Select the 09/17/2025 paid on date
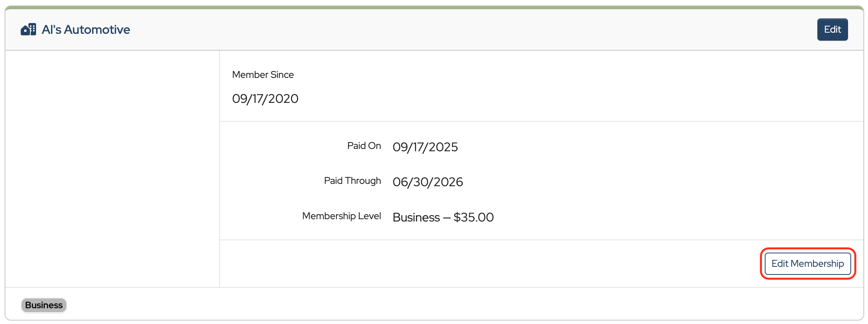 [425, 147]
